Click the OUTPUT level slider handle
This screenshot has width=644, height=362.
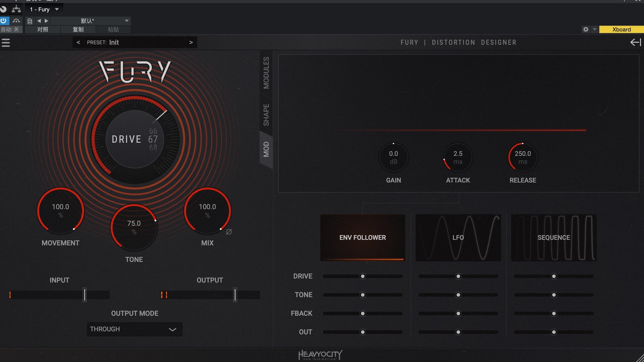point(235,295)
